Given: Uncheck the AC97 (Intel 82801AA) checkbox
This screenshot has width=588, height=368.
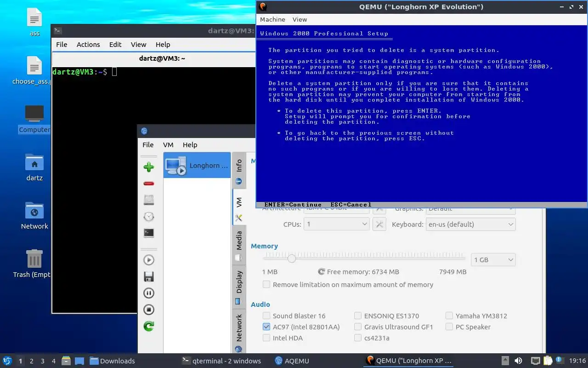Looking at the screenshot, I should pos(266,327).
